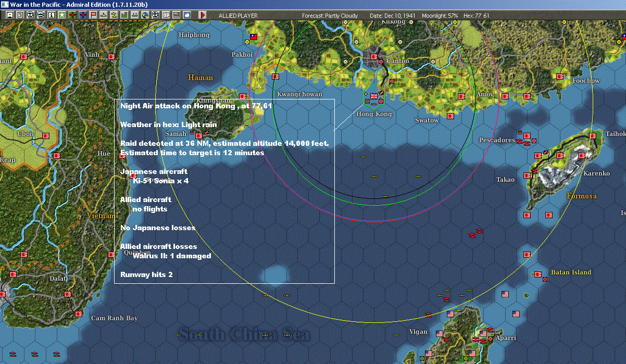Image resolution: width=626 pixels, height=364 pixels.
Task: Click the Japanese flag at Batan Island
Action: pos(538,274)
